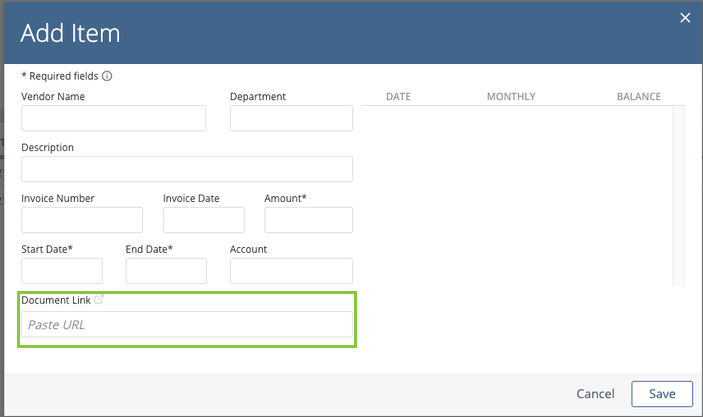Click the MONTHLY column header
The width and height of the screenshot is (703, 417).
[x=511, y=96]
